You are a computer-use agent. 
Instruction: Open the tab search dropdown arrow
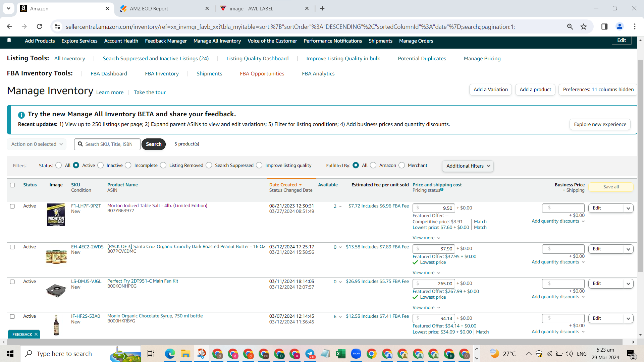(x=8, y=8)
